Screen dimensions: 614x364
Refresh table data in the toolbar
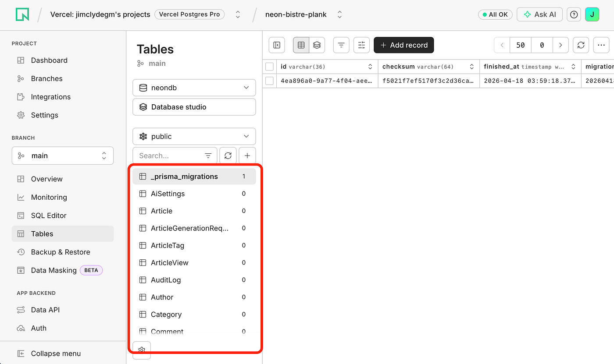[x=581, y=45]
